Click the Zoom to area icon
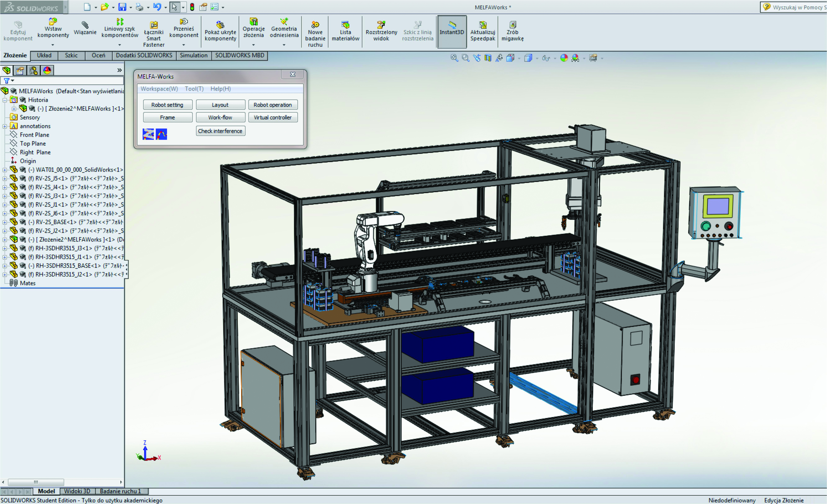 [x=465, y=58]
